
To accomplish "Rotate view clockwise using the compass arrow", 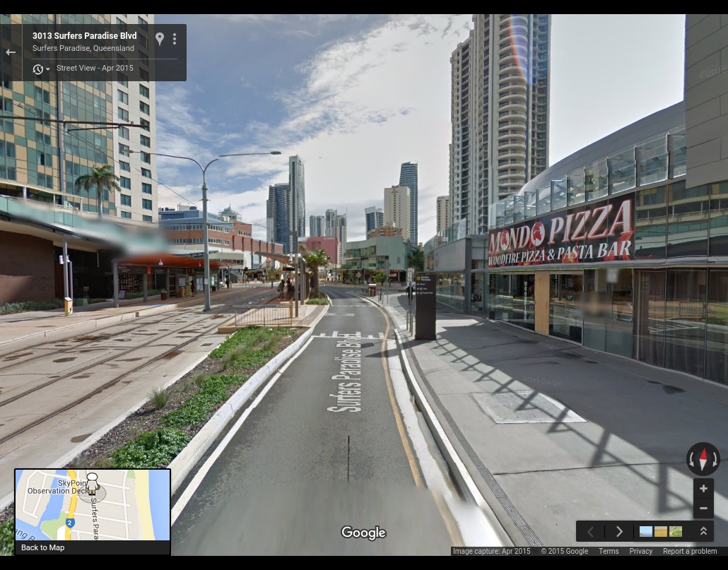I will 715,460.
